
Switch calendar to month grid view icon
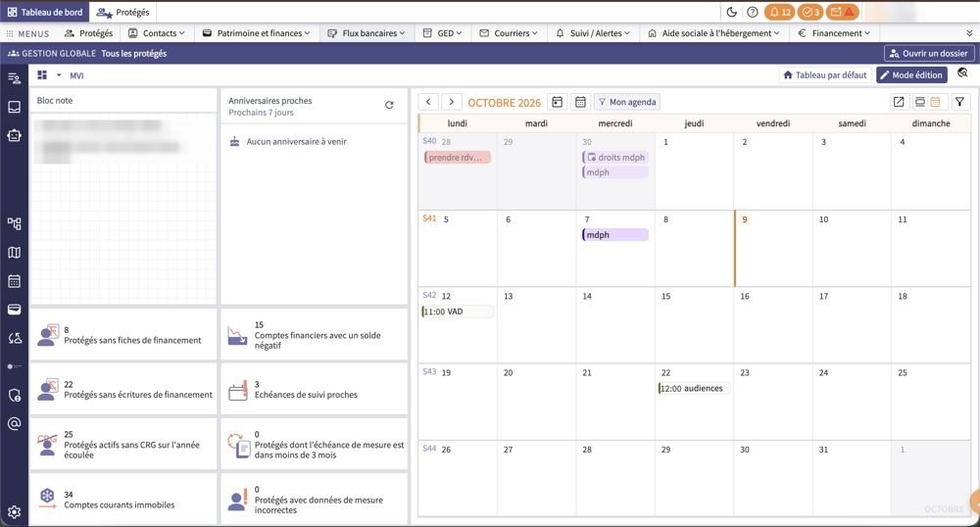click(x=936, y=102)
